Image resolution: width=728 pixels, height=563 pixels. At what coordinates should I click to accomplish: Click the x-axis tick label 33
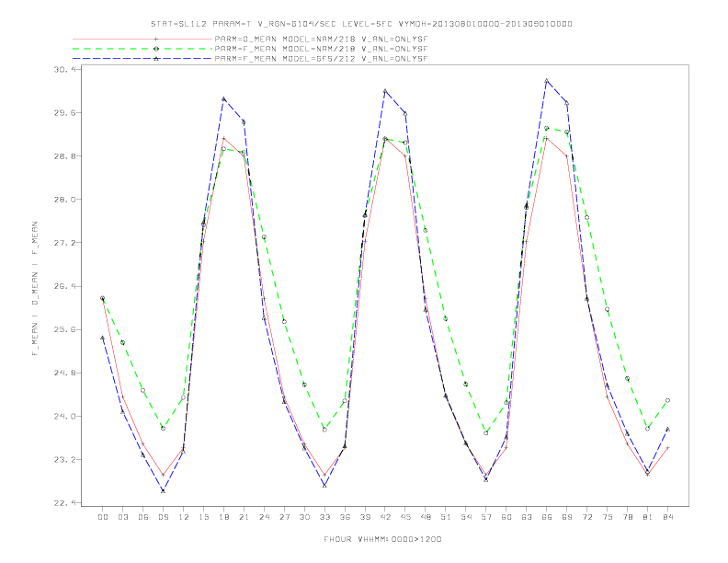(x=324, y=517)
